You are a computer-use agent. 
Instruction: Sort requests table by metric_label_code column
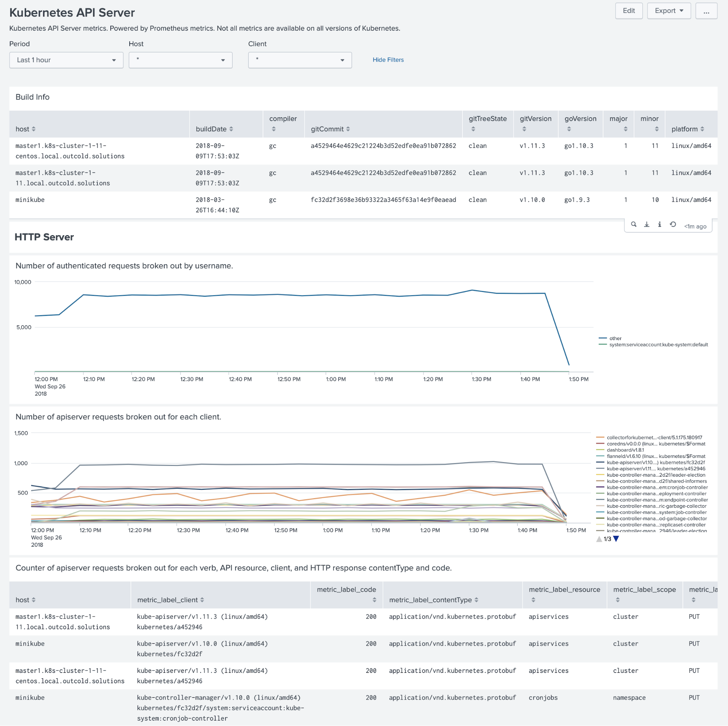point(346,595)
